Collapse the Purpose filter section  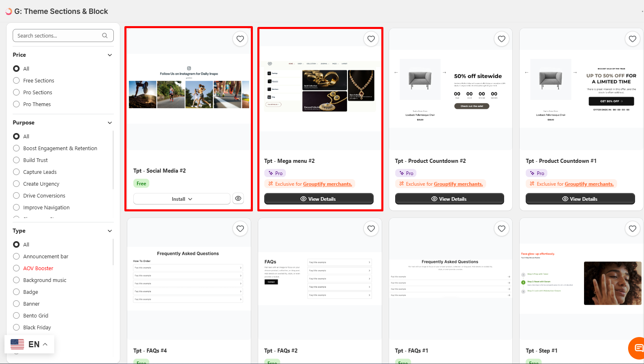[110, 123]
